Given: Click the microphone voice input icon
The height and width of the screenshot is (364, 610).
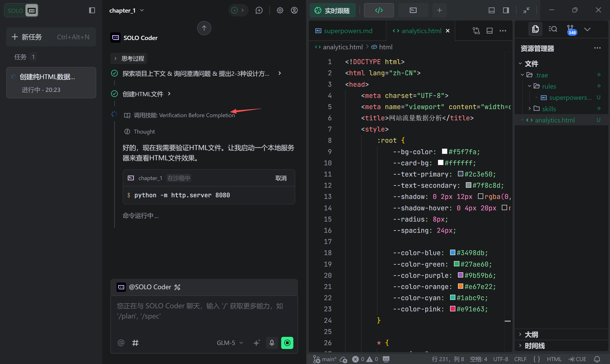Looking at the screenshot, I should [x=271, y=343].
